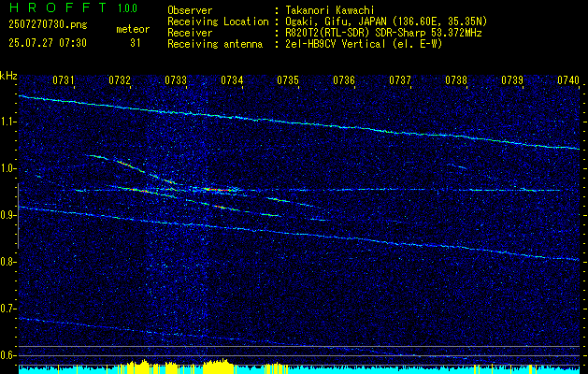Click R820T2(RTL-SDR) SDR-Sharp 53.372MHz text

[x=383, y=33]
